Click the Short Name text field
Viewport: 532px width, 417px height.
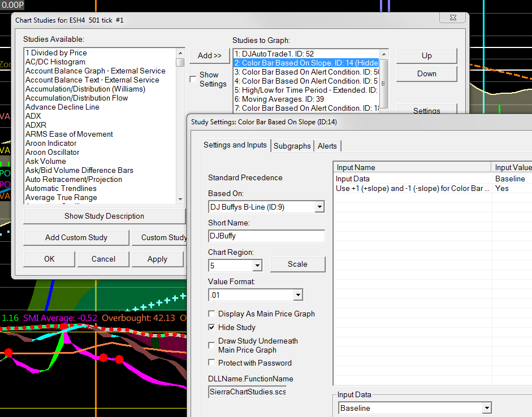pos(266,236)
